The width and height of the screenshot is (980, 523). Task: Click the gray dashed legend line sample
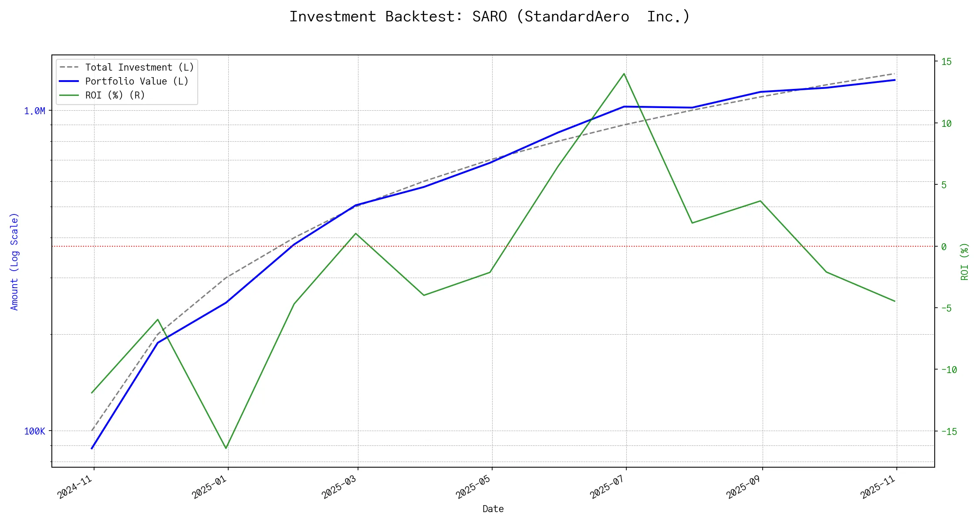pos(69,68)
